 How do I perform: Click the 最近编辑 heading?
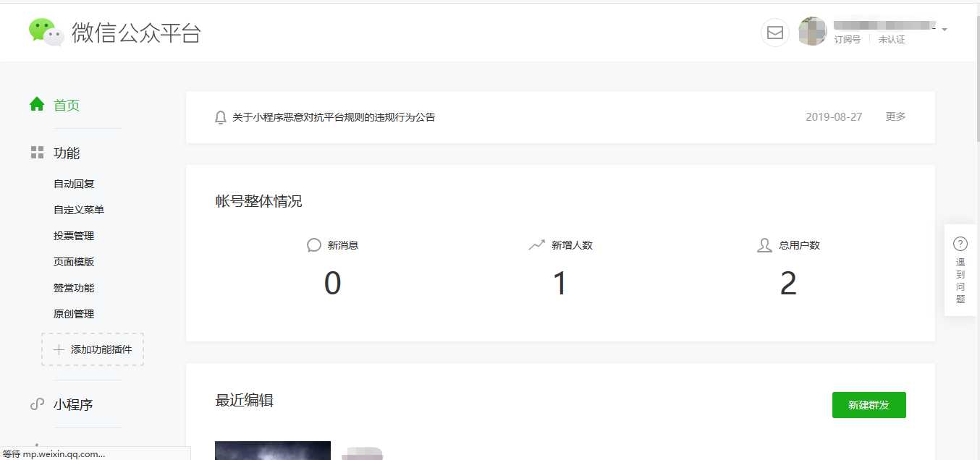tap(244, 400)
